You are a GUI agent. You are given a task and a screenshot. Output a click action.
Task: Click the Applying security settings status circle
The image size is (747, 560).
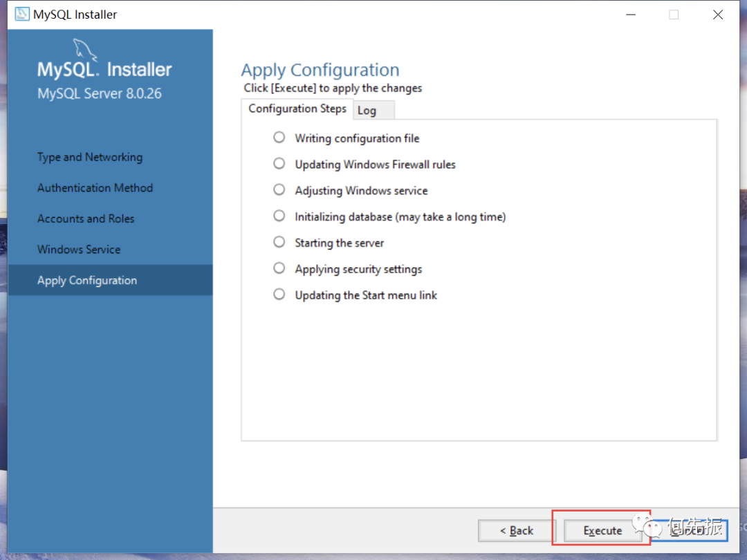pyautogui.click(x=279, y=268)
